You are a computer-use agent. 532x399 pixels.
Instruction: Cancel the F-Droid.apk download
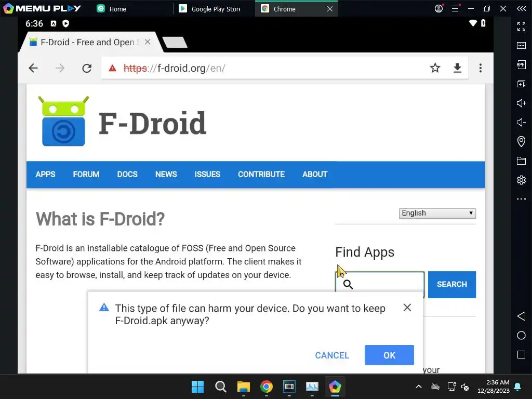(332, 355)
